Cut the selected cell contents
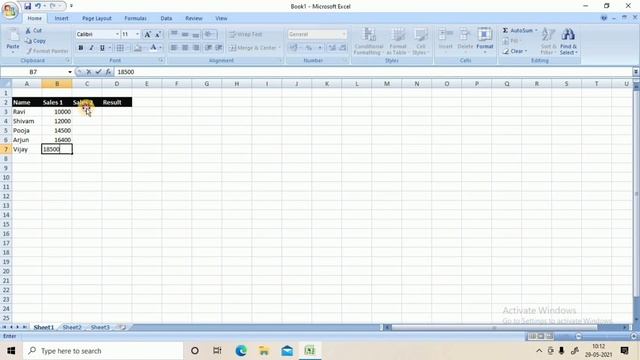Viewport: 640px width, 360px height. [x=33, y=31]
